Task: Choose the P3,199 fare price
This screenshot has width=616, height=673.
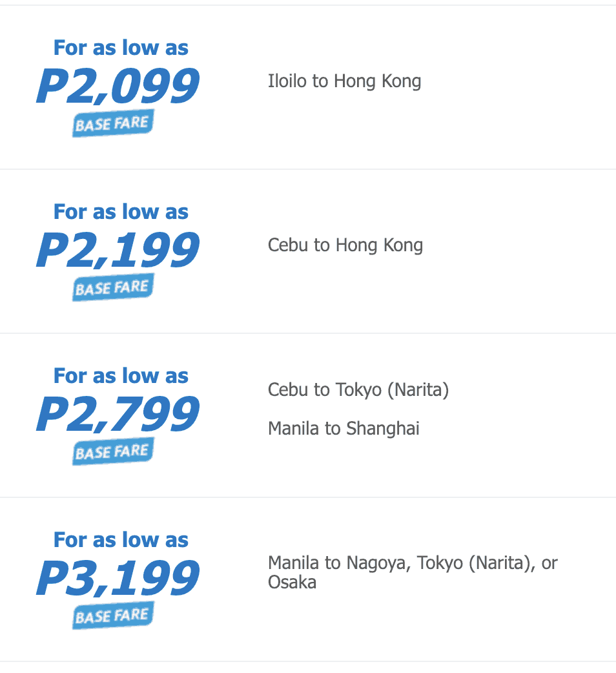Action: coord(118,579)
